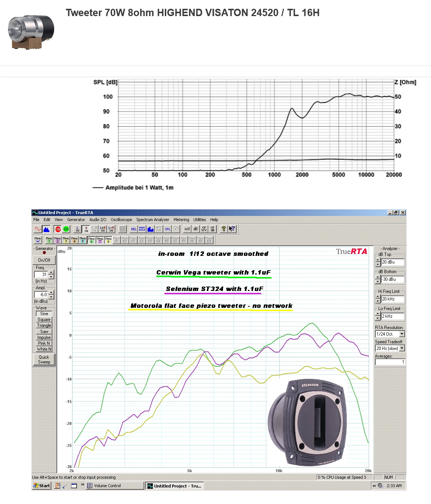Open the Edit menu
The width and height of the screenshot is (431, 504).
(x=47, y=220)
